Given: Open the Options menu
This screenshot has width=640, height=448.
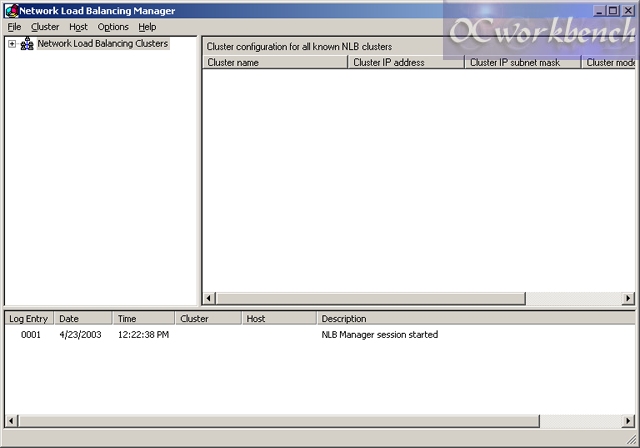Looking at the screenshot, I should point(113,27).
